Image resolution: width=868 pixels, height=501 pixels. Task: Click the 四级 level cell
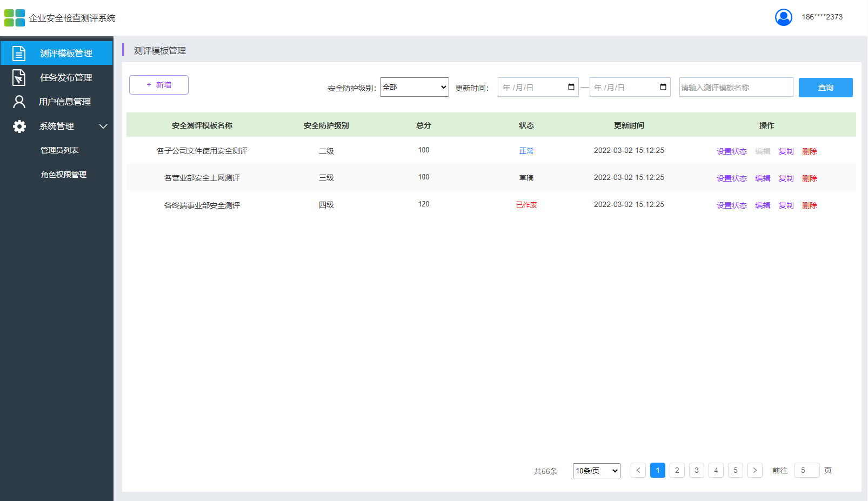click(326, 205)
